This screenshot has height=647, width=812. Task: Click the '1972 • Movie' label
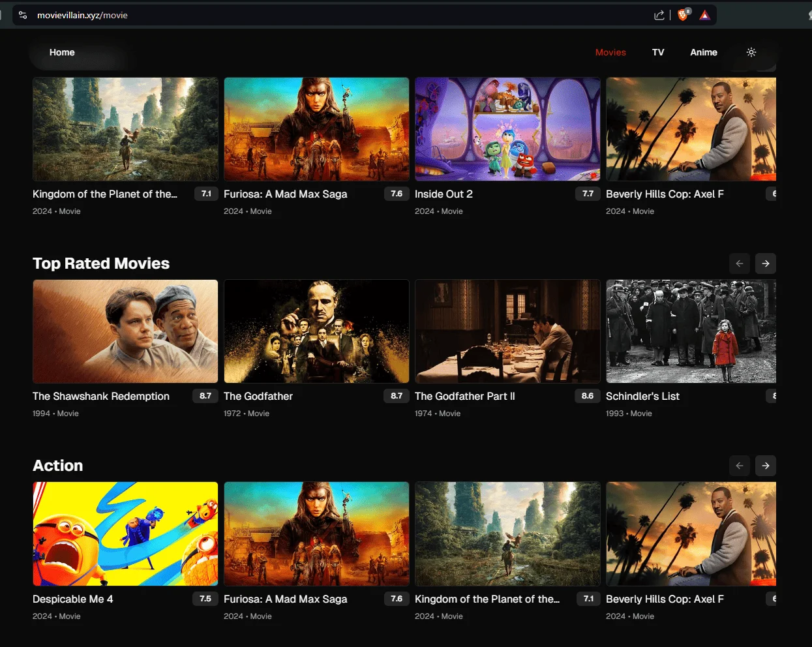coord(247,414)
